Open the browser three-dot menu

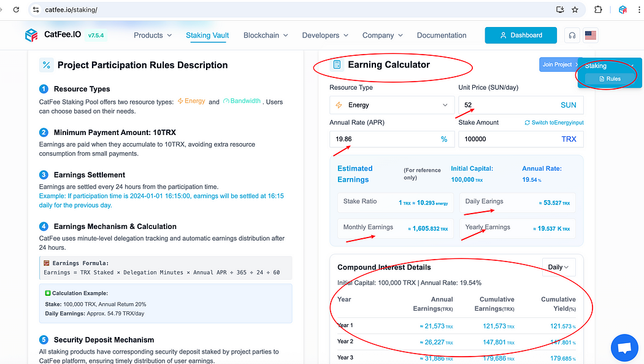click(639, 9)
